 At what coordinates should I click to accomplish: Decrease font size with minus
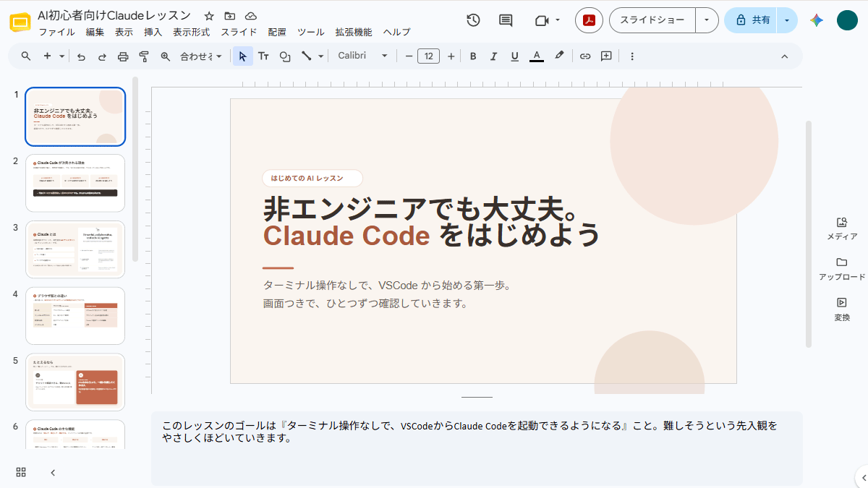(409, 56)
